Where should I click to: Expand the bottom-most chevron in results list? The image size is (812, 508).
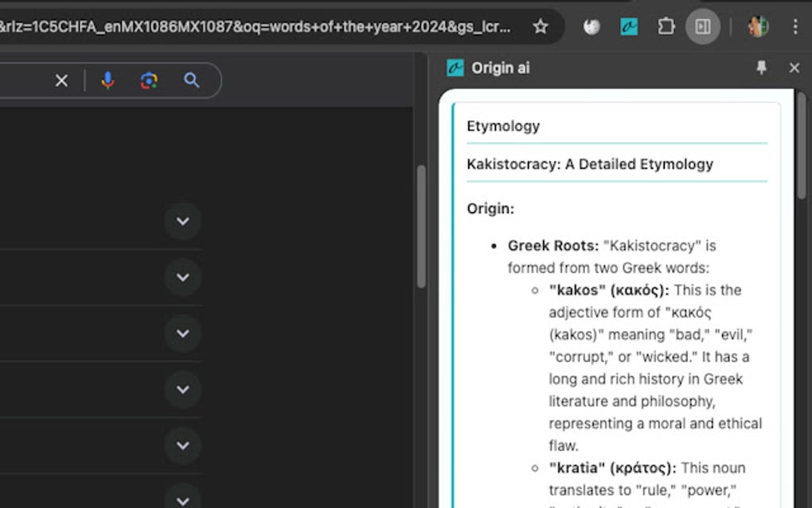pyautogui.click(x=182, y=502)
